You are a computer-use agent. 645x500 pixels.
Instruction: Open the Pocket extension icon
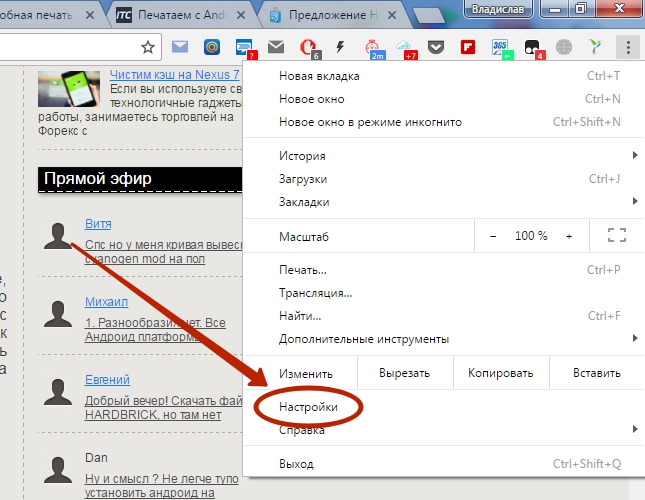pyautogui.click(x=436, y=47)
